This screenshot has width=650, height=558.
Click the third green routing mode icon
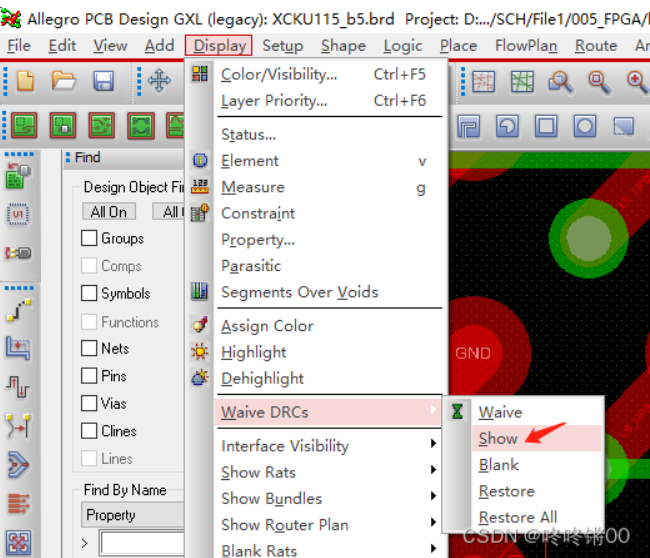pos(102,125)
